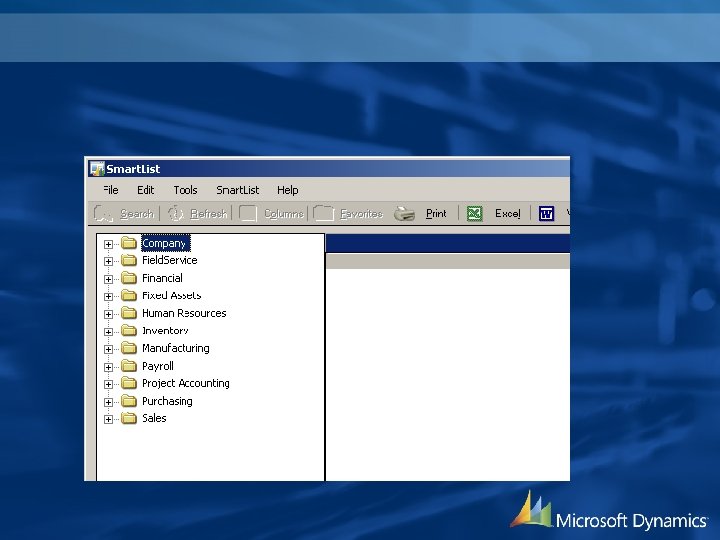This screenshot has width=720, height=540.
Task: Click the Human Resources folder icon
Action: point(129,313)
